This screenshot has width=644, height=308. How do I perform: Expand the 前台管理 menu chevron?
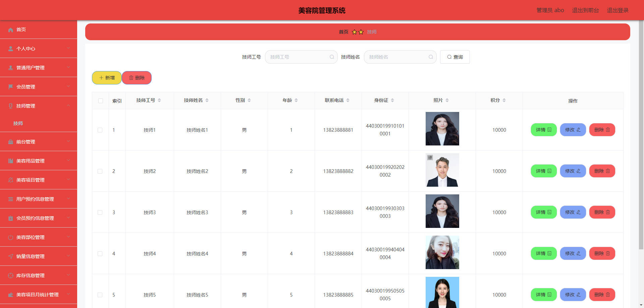tap(68, 141)
